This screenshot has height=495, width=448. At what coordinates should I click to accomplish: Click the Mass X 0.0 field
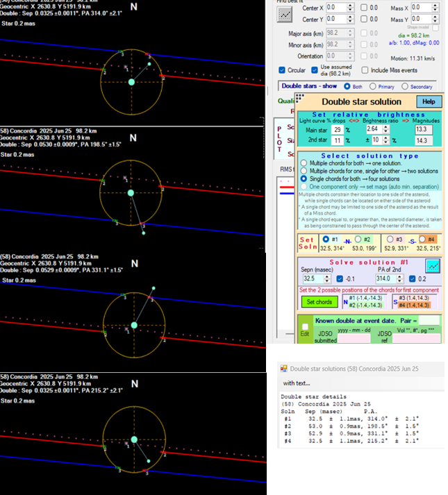coord(422,8)
